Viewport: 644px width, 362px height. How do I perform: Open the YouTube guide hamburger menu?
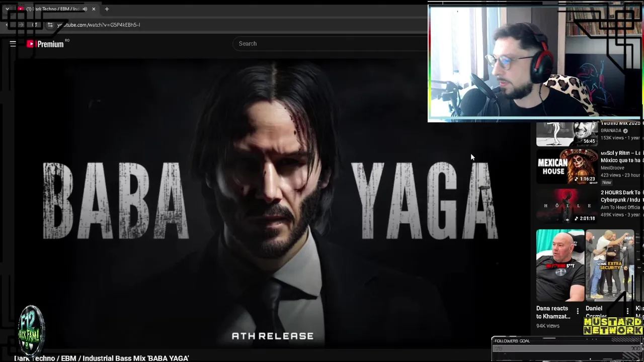pyautogui.click(x=13, y=44)
